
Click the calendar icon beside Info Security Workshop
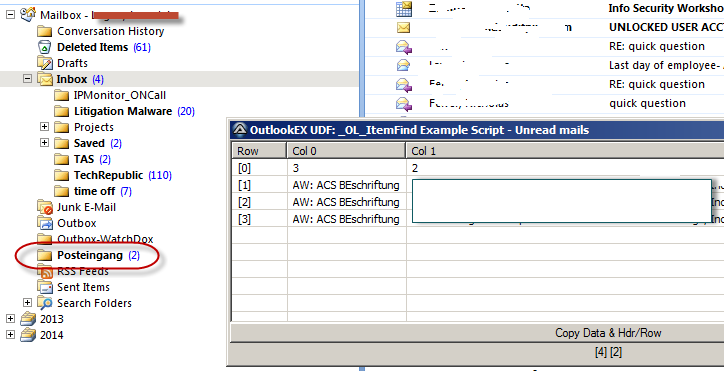(x=404, y=8)
